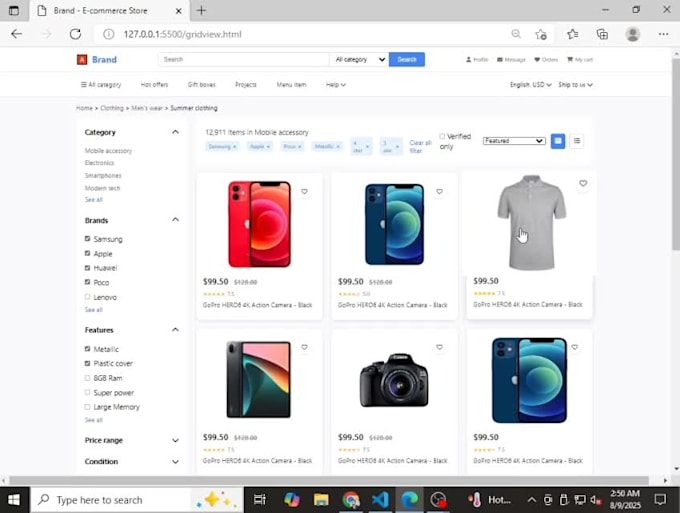Click the heart on the bottom-row blue iPhone card
This screenshot has width=680, height=513.
[575, 347]
